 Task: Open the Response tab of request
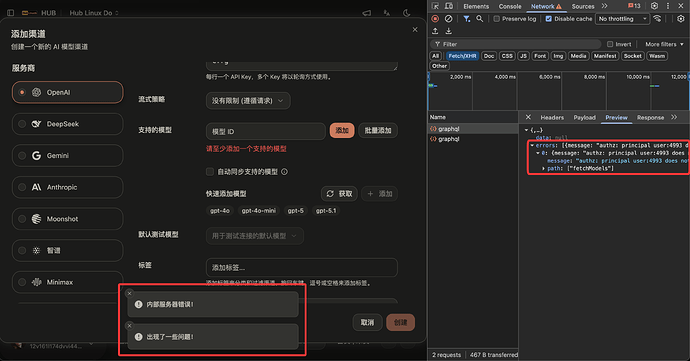coord(650,118)
